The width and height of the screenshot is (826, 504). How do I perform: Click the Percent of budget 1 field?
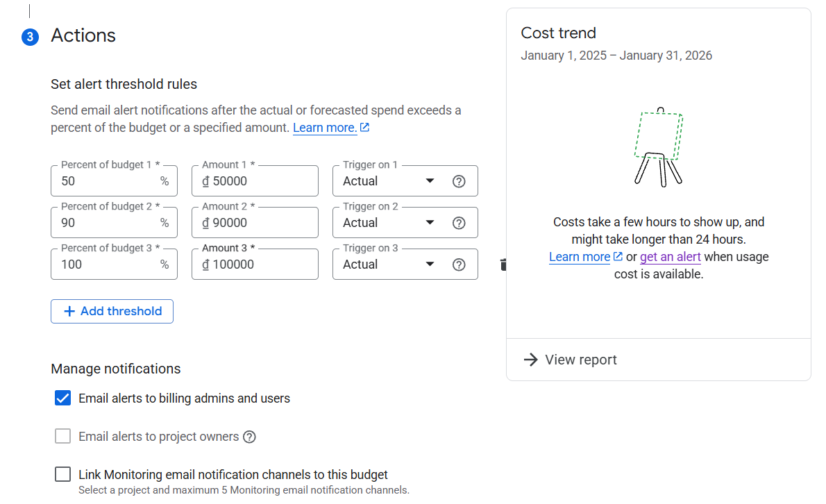click(x=108, y=181)
